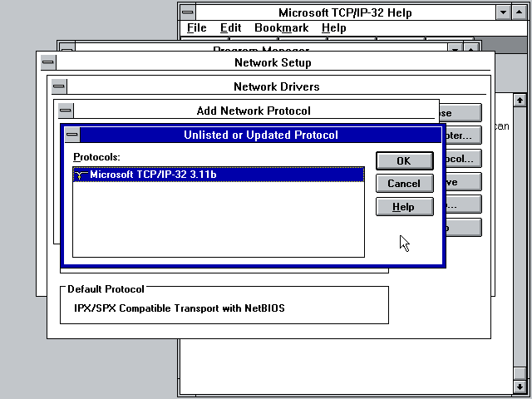Click IPX/SPX Compatible Transport with NetBIOS text

coord(180,308)
